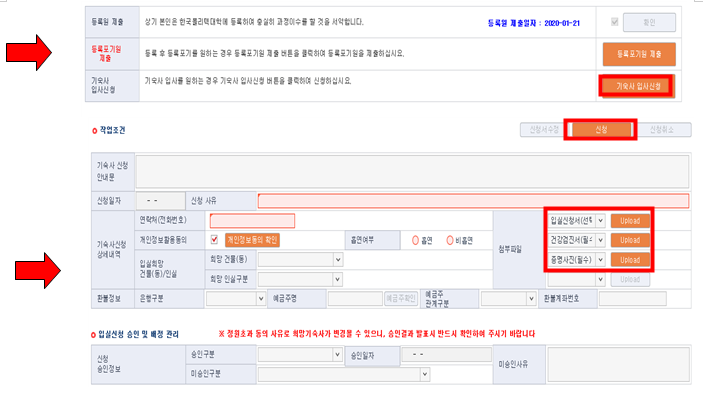The image size is (703, 396).
Task: Click into the 미승인사유 text area
Action: [618, 364]
